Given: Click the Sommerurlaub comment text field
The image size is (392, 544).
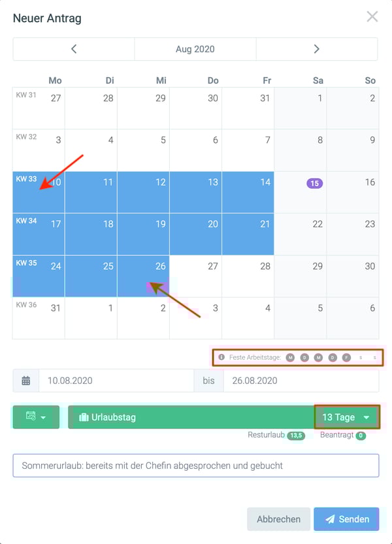Looking at the screenshot, I should (196, 466).
